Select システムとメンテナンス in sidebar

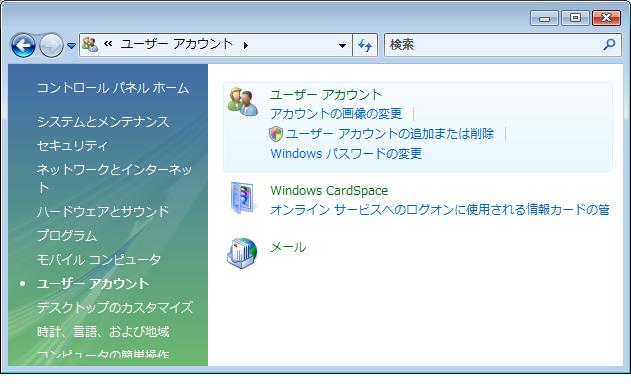pyautogui.click(x=103, y=122)
